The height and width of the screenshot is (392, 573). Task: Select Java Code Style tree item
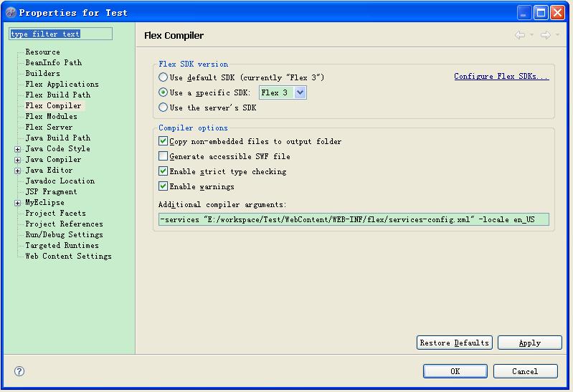(58, 148)
